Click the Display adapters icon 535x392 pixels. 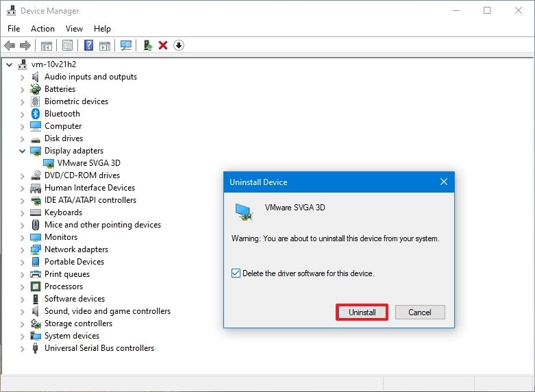pos(36,151)
